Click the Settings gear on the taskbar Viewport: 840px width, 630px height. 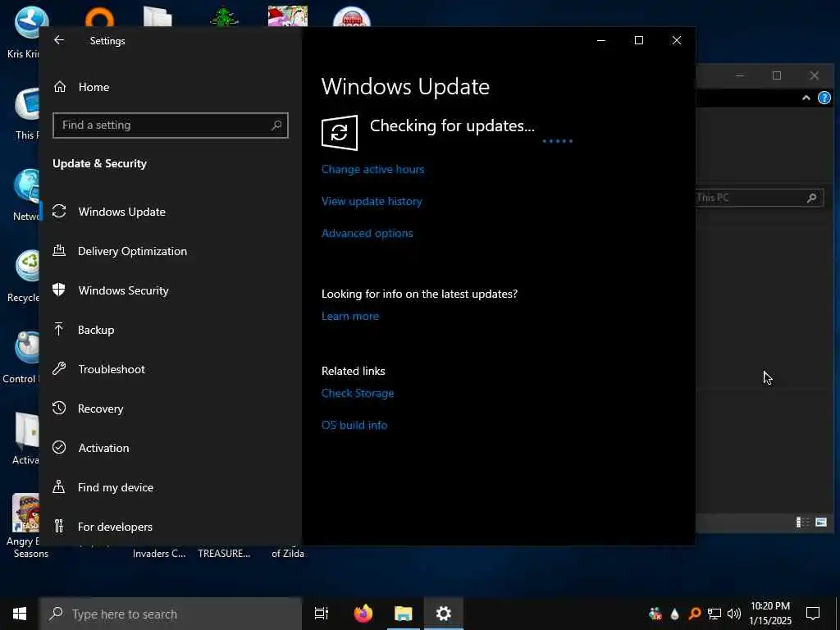444,614
